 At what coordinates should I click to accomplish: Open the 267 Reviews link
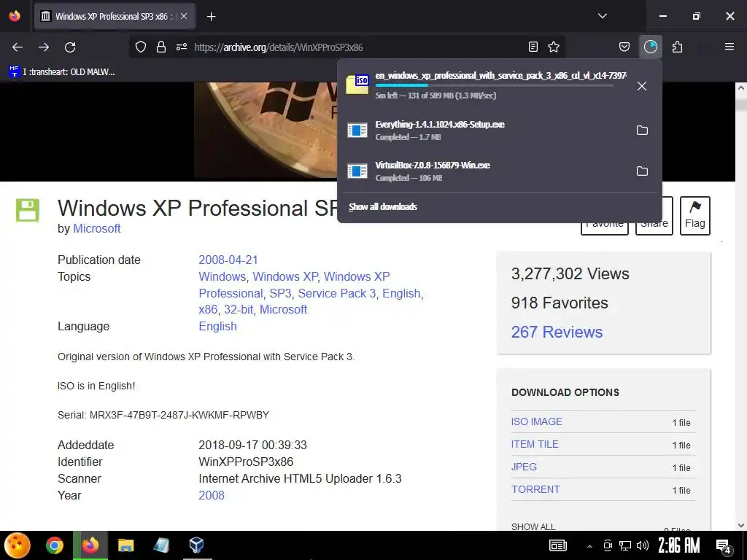(x=557, y=332)
